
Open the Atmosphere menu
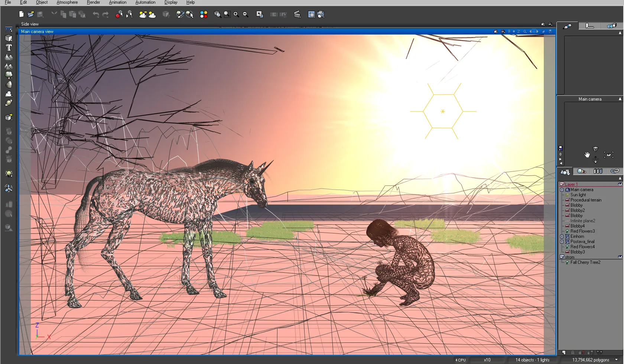67,2
